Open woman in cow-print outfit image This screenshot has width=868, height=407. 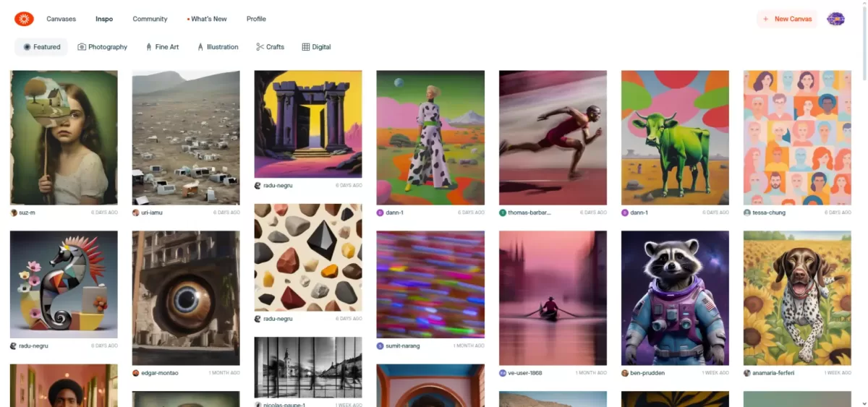[x=430, y=137]
